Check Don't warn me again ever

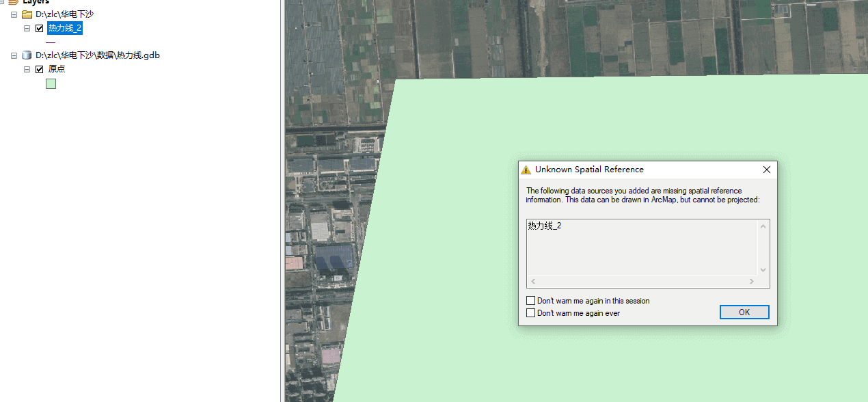tap(531, 313)
